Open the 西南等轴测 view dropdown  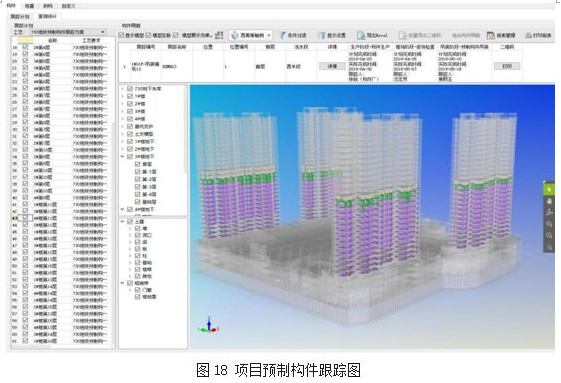[251, 35]
